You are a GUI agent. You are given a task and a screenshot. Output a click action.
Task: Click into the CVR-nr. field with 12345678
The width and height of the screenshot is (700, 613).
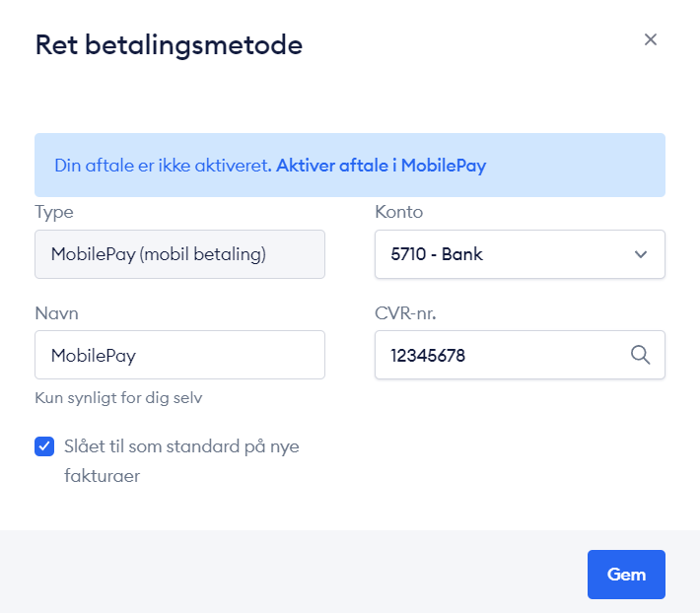[x=520, y=355]
